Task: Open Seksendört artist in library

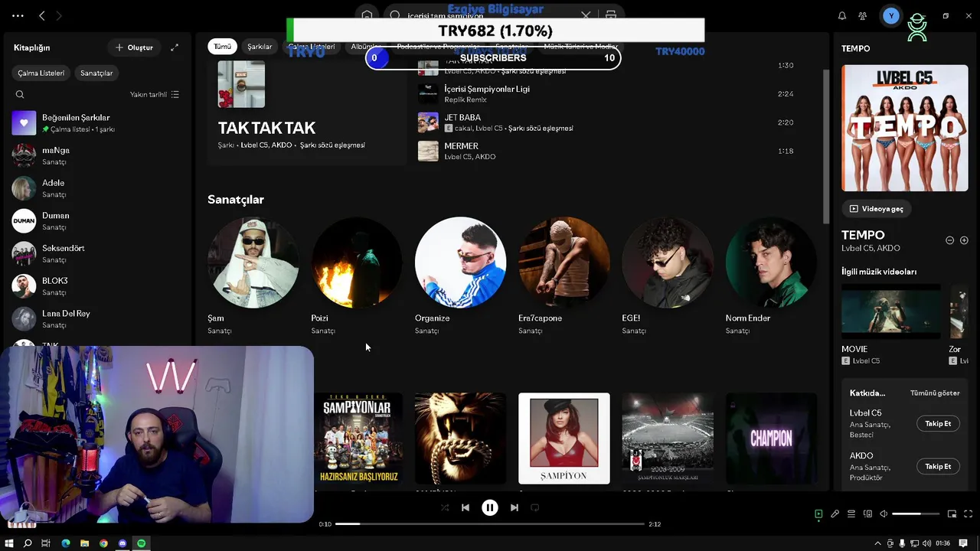Action: click(97, 253)
